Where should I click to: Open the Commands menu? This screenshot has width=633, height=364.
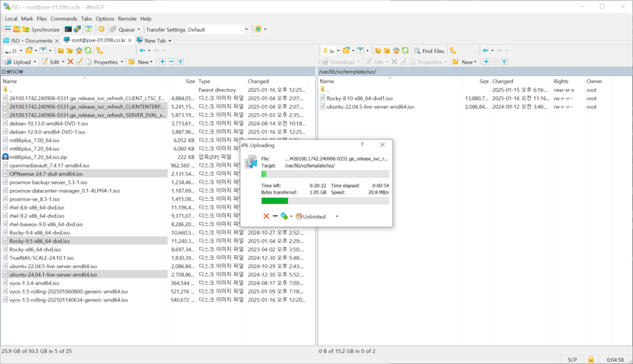64,19
